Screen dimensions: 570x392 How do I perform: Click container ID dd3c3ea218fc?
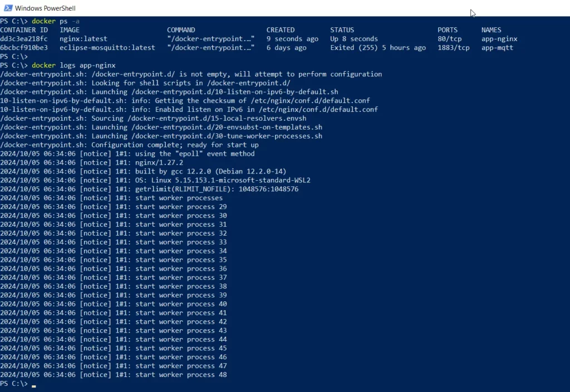[24, 38]
